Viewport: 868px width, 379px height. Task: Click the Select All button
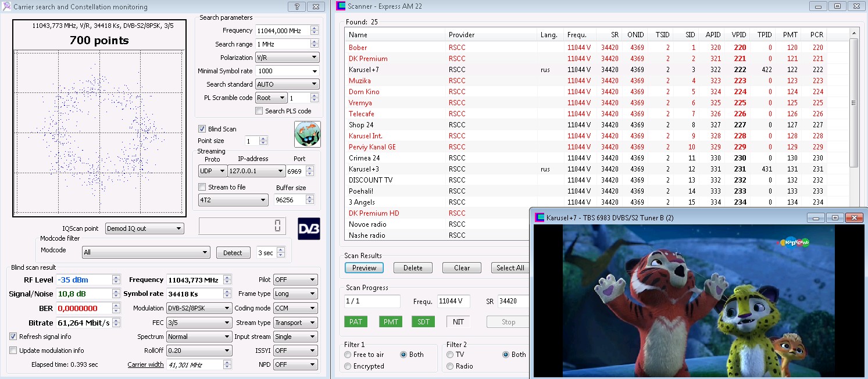pyautogui.click(x=510, y=268)
